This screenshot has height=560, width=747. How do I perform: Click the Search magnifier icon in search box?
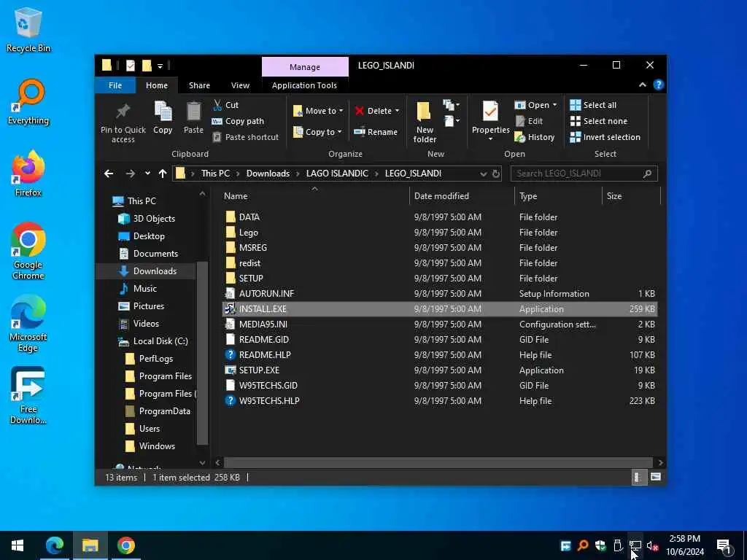647,174
